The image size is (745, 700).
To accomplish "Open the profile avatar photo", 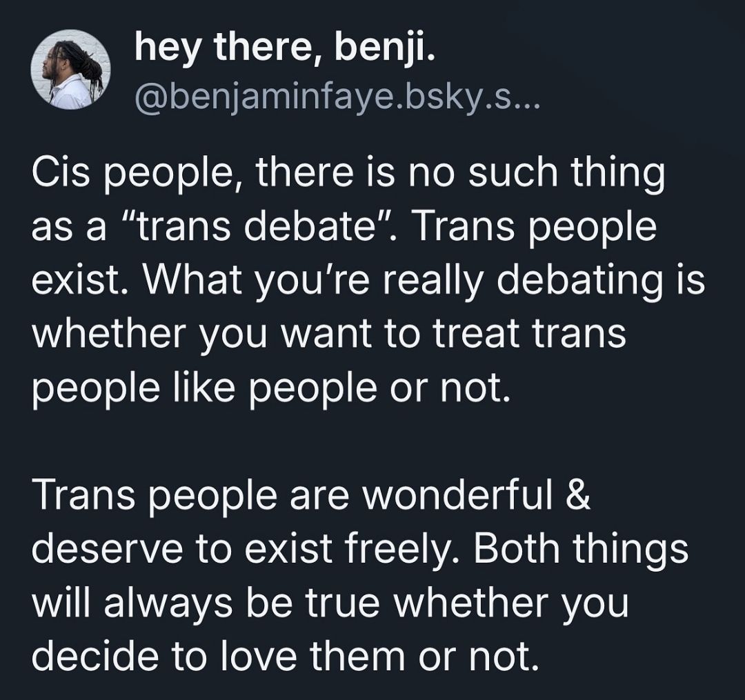I will point(69,73).
